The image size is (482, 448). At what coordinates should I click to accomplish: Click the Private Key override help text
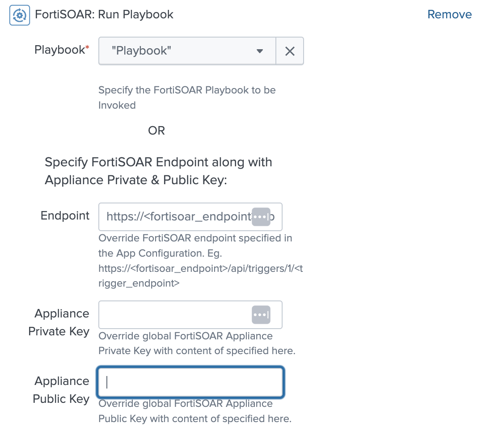tap(197, 343)
